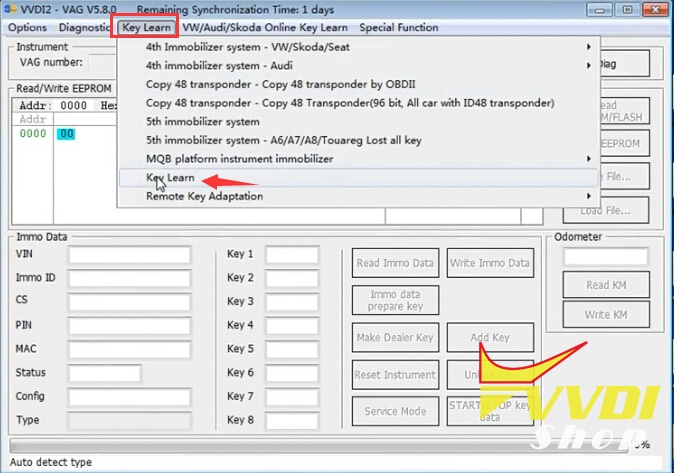Open VW/Audi/Skoda Online Key Learn menu
This screenshot has height=473, width=674.
[265, 28]
